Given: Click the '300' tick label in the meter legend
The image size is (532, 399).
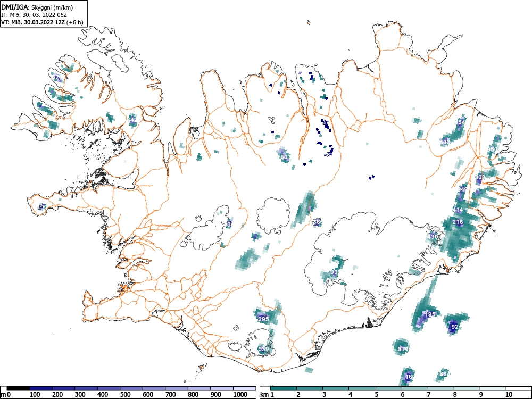Looking at the screenshot, I should pyautogui.click(x=80, y=395).
